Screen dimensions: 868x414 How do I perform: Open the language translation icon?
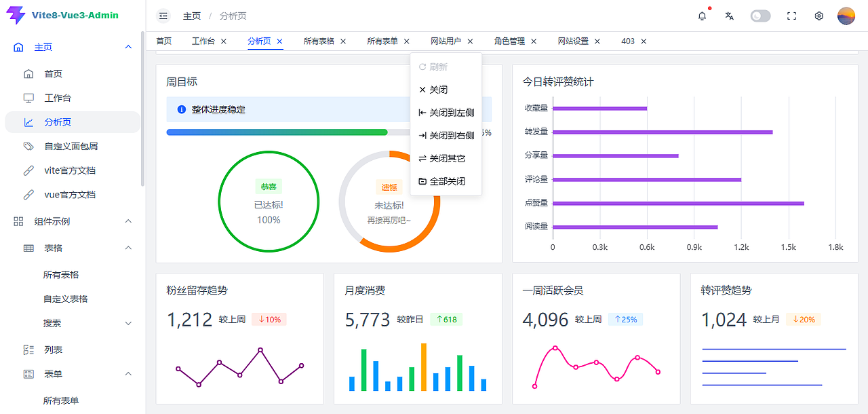click(730, 16)
